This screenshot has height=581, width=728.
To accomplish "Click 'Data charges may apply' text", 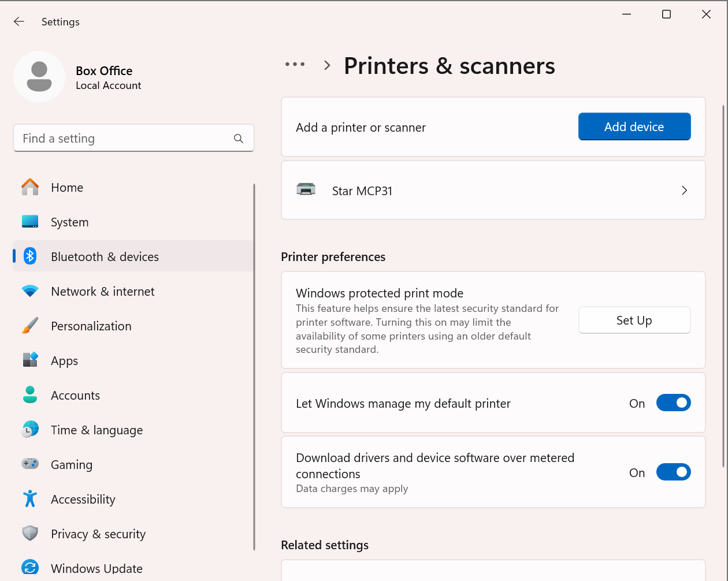I will tap(352, 489).
